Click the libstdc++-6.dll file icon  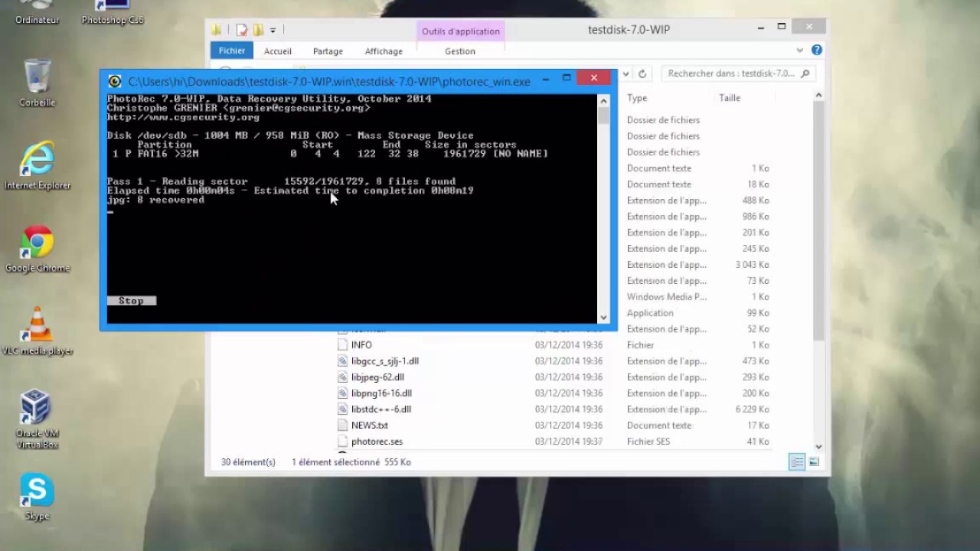coord(343,409)
